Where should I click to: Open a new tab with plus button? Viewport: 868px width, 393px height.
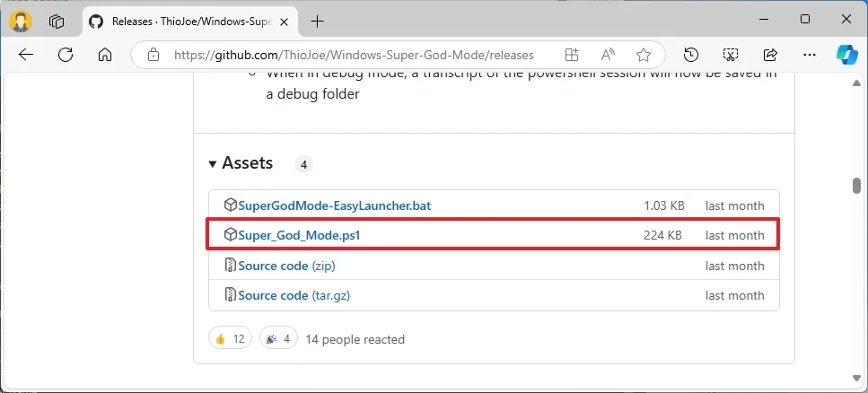(x=317, y=22)
